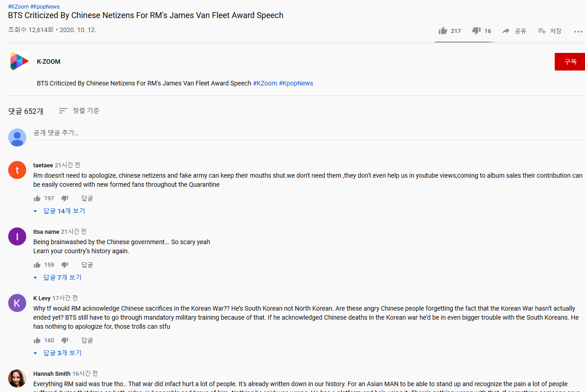Open the three-dot more actions menu

point(578,31)
